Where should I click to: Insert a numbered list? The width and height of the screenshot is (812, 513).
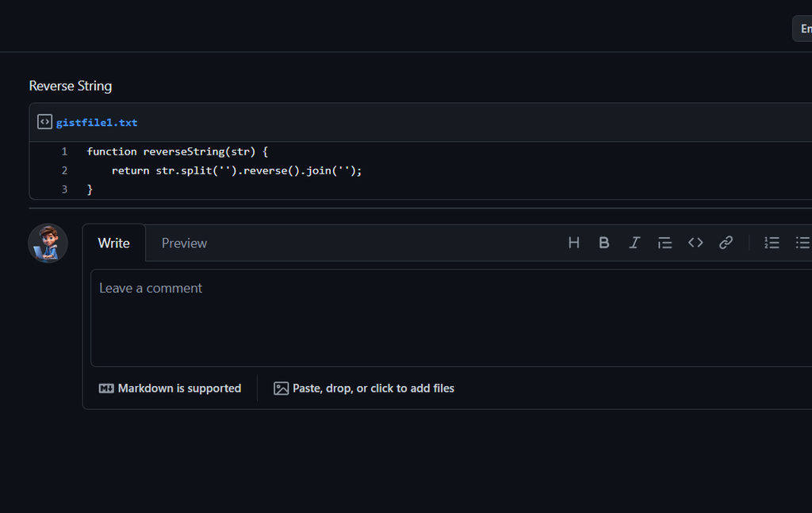(772, 243)
